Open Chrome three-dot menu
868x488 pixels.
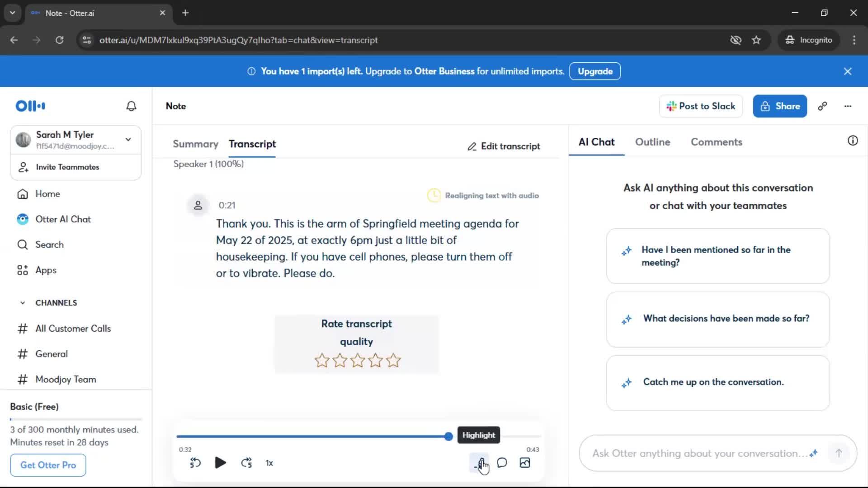[x=854, y=40]
